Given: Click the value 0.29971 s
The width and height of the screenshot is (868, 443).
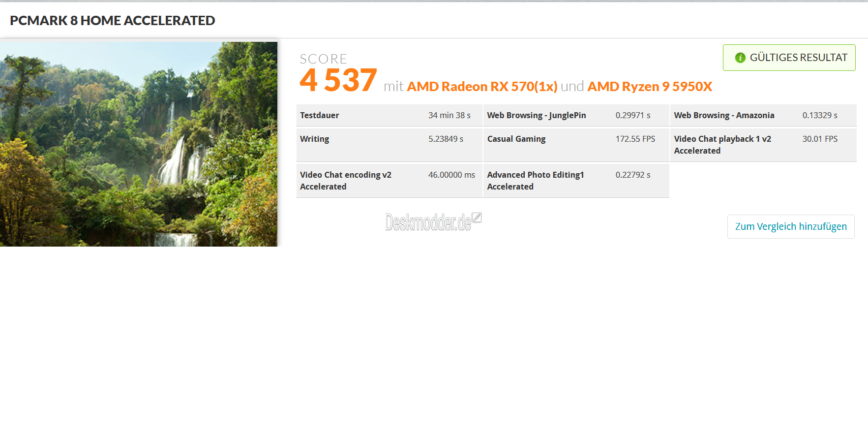Looking at the screenshot, I should [x=633, y=115].
